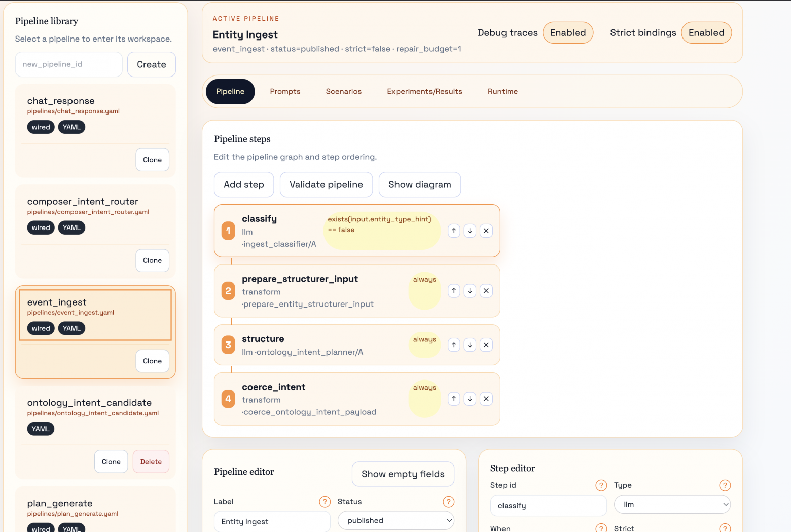
Task: Move the structure step down
Action: tap(470, 345)
